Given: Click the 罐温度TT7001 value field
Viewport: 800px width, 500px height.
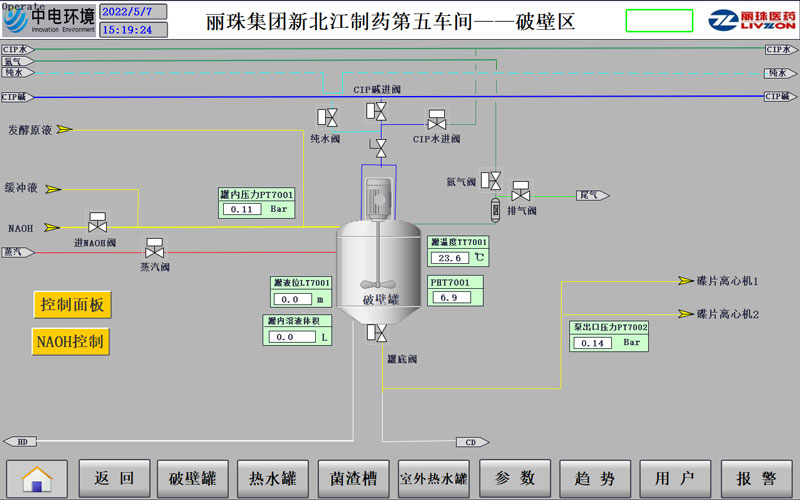Looking at the screenshot, I should click(x=451, y=257).
